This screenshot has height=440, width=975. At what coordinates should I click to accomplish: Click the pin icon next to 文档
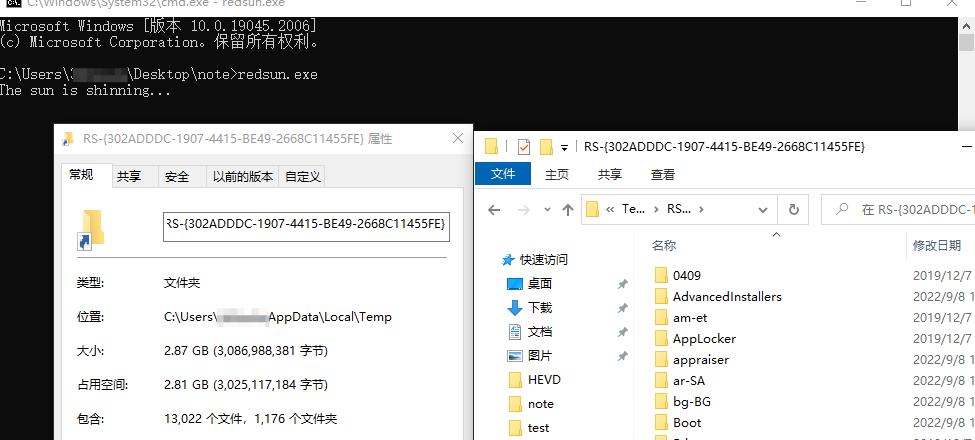pyautogui.click(x=622, y=332)
